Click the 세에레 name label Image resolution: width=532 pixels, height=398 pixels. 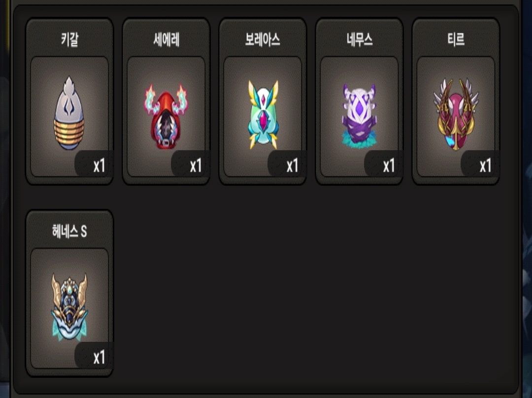click(166, 39)
